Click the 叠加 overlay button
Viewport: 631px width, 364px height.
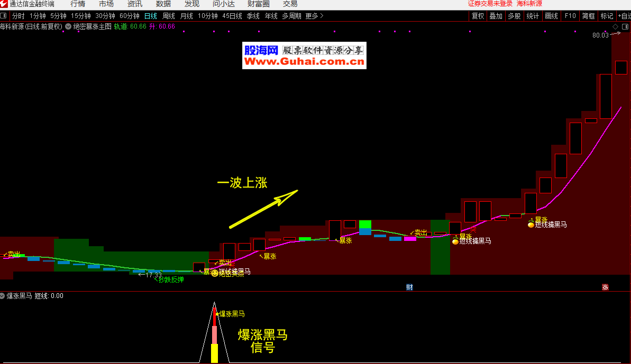[496, 16]
